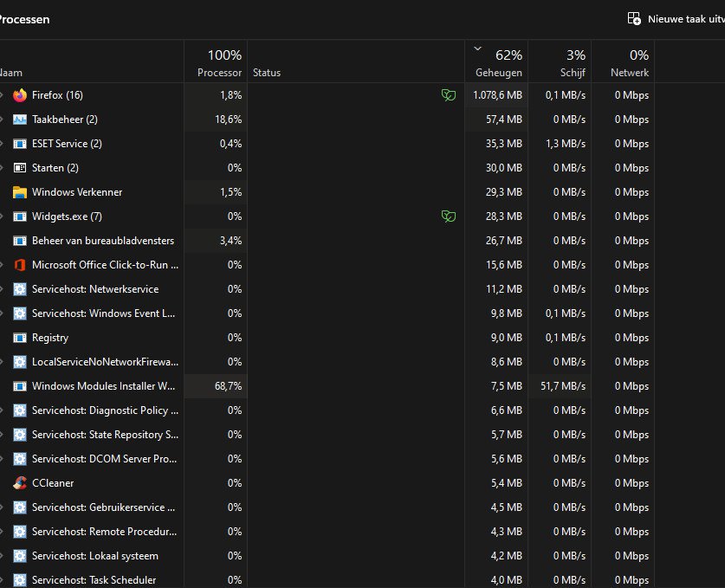The height and width of the screenshot is (588, 725).
Task: Click Windows Modules Installer disk '51,7 MB/s'
Action: [x=563, y=386]
